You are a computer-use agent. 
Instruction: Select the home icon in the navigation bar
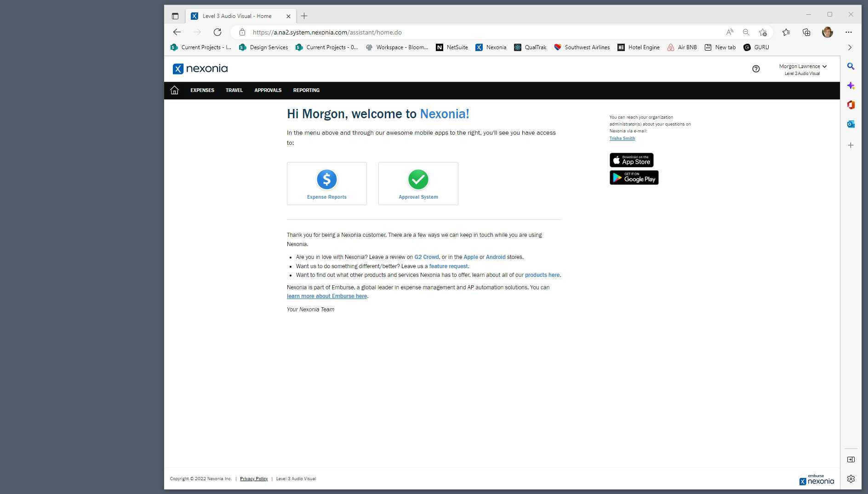pyautogui.click(x=174, y=90)
